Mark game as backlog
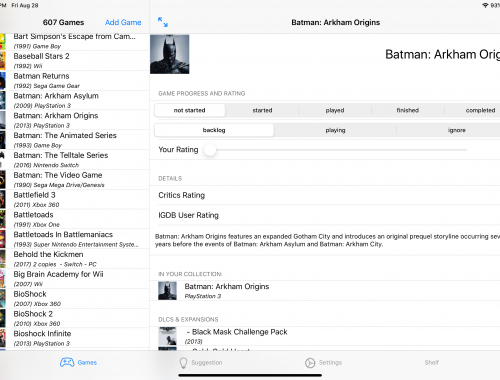 [214, 130]
